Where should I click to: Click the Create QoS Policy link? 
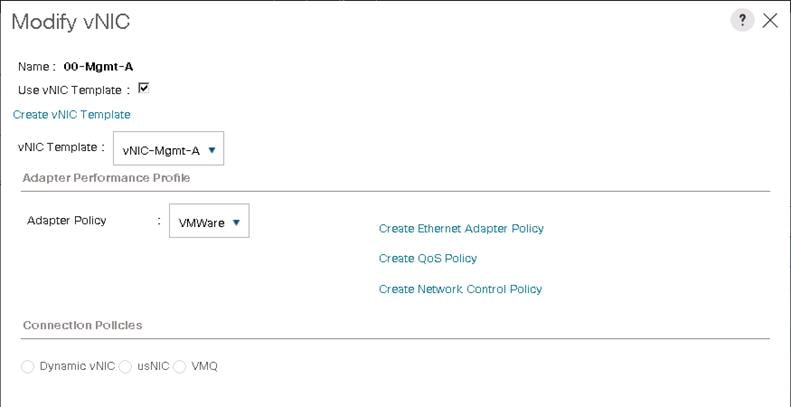click(x=427, y=258)
